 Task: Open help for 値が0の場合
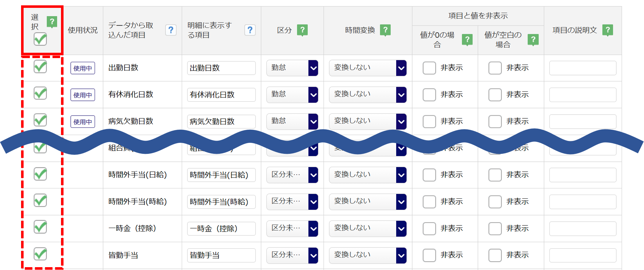(467, 40)
